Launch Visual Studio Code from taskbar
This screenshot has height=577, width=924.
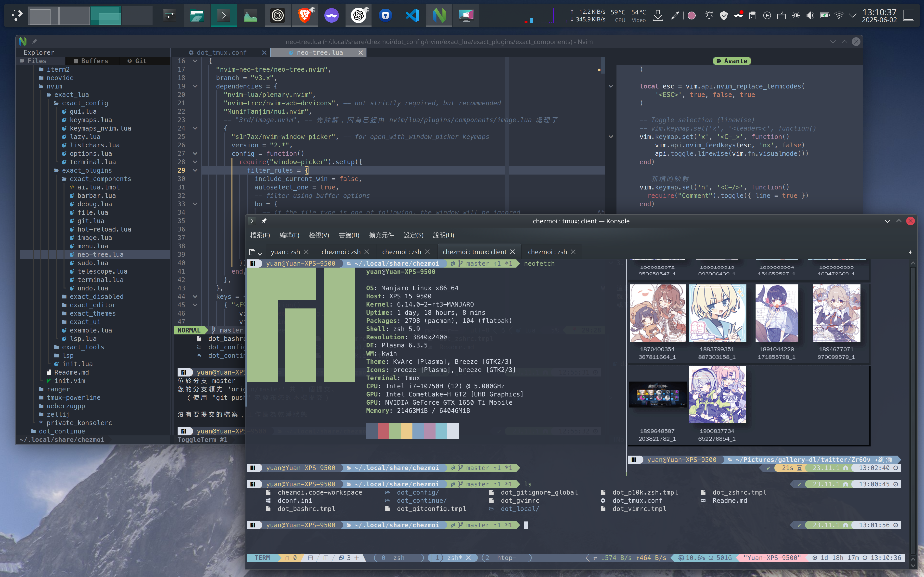click(412, 16)
